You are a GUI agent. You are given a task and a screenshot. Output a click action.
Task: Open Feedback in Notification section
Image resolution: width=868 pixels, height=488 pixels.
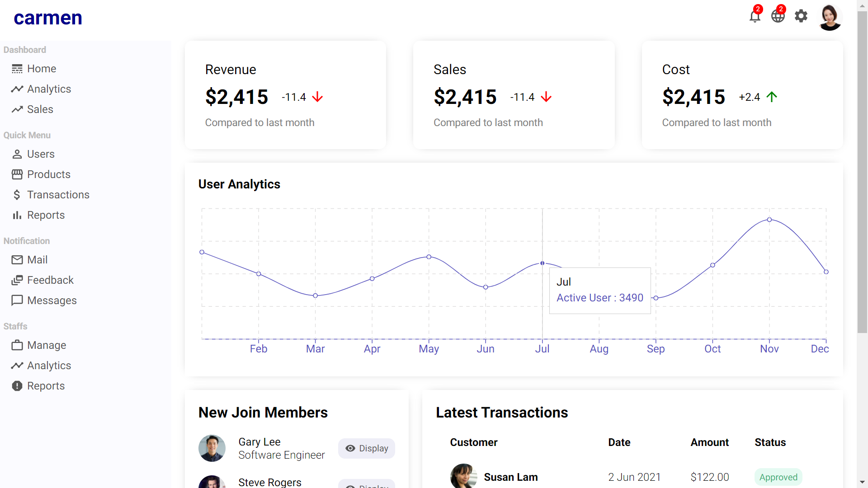50,280
